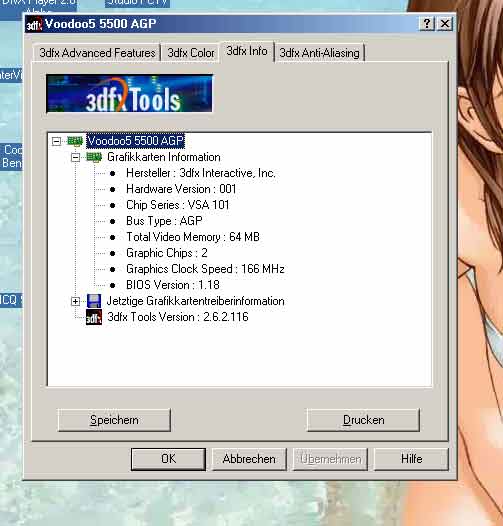The height and width of the screenshot is (526, 503).
Task: Select the Grafikkarten Information tree row
Action: click(164, 157)
